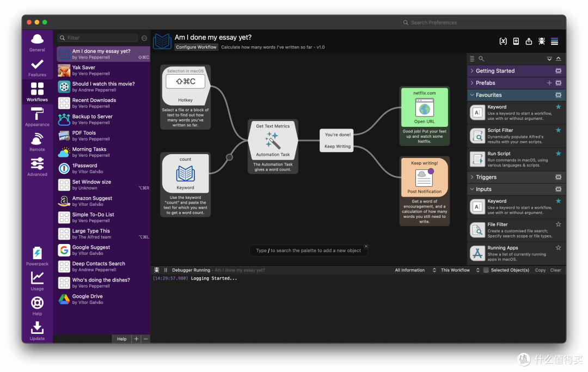
Task: Open the This Workflow scope dropdown
Action: click(460, 270)
